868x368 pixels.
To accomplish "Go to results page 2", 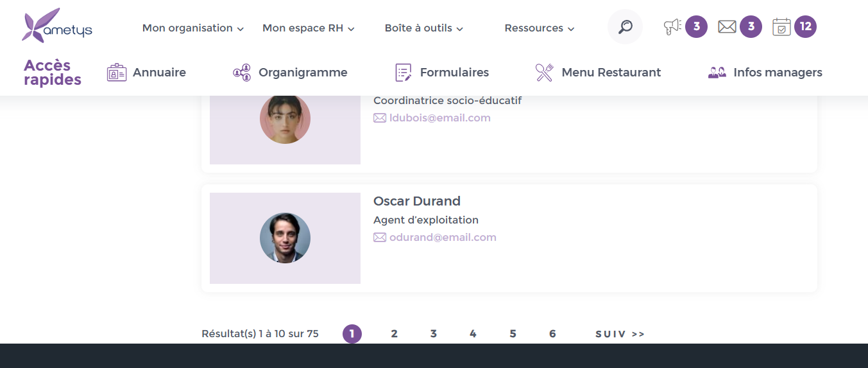I will 395,334.
